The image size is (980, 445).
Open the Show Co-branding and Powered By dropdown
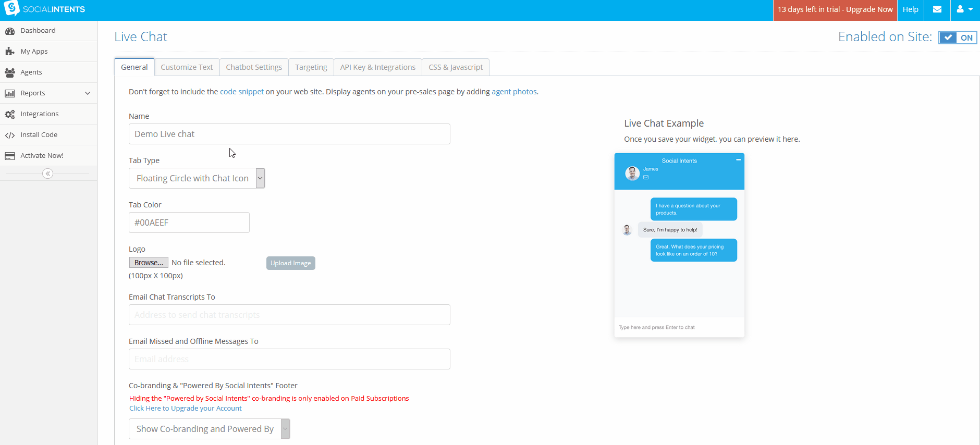(x=209, y=429)
